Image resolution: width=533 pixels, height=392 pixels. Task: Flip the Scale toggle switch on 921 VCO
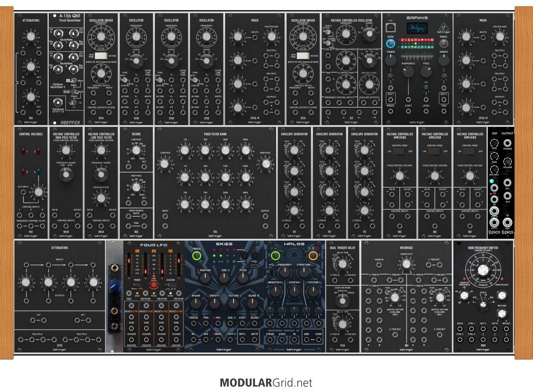pyautogui.click(x=328, y=32)
